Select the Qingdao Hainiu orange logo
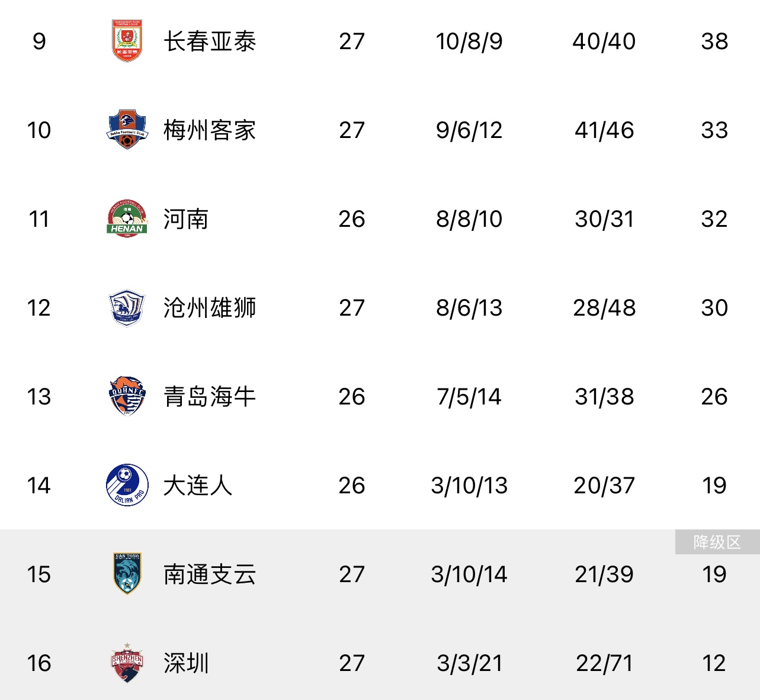Screen dimensions: 760x700 point(127,396)
